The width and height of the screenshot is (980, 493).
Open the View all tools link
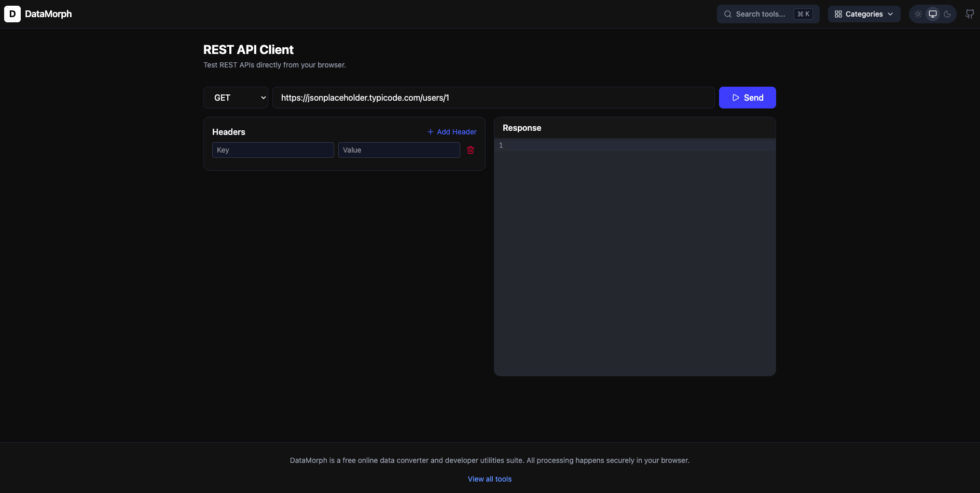pos(490,479)
